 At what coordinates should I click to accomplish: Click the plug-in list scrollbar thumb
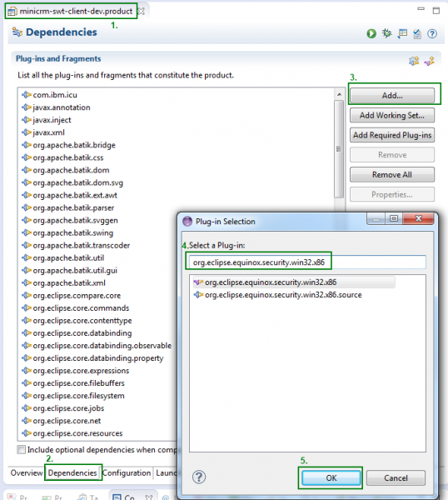point(339,149)
